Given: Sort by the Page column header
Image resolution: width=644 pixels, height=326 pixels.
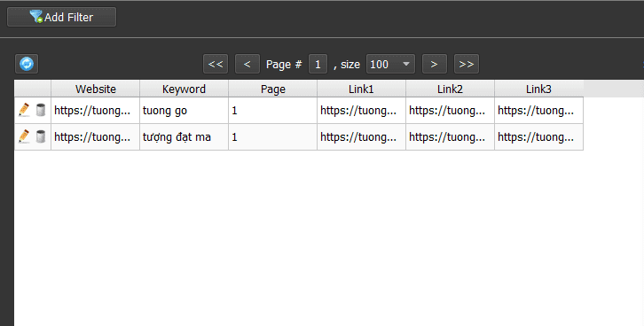Looking at the screenshot, I should point(272,89).
